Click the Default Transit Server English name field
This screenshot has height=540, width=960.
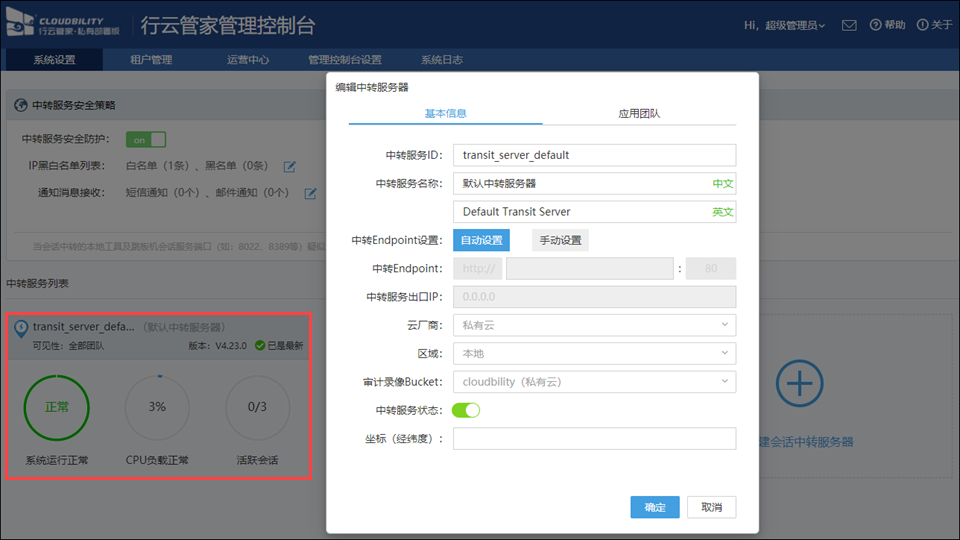pyautogui.click(x=594, y=212)
